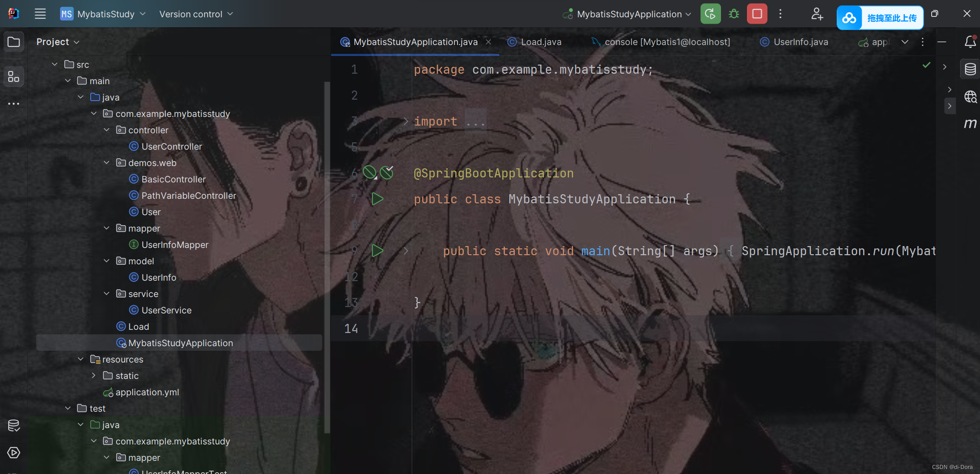Open the Notifications bell icon
The width and height of the screenshot is (980, 474).
tap(970, 42)
